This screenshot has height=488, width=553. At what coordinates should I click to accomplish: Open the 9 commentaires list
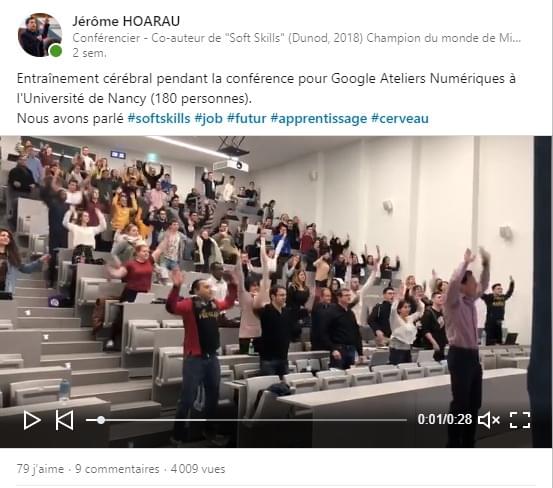[x=117, y=469]
